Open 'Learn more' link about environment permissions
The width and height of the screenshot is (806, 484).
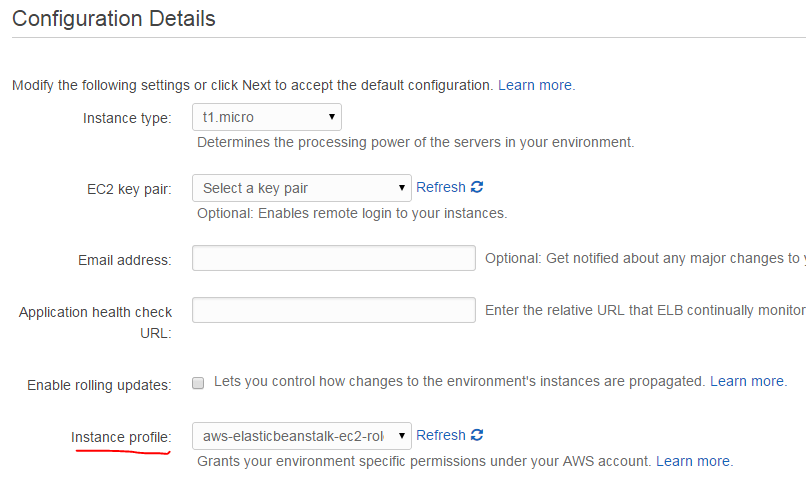pos(693,461)
